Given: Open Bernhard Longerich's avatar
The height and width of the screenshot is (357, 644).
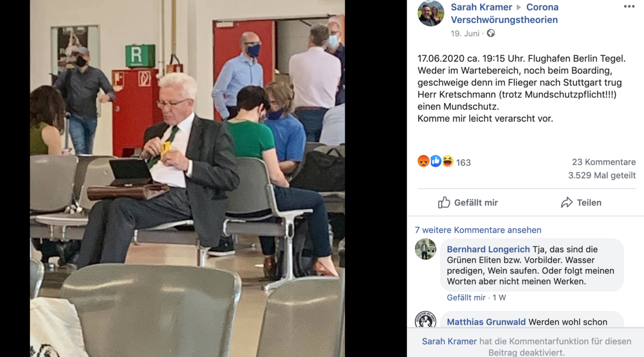Looking at the screenshot, I should tap(426, 249).
